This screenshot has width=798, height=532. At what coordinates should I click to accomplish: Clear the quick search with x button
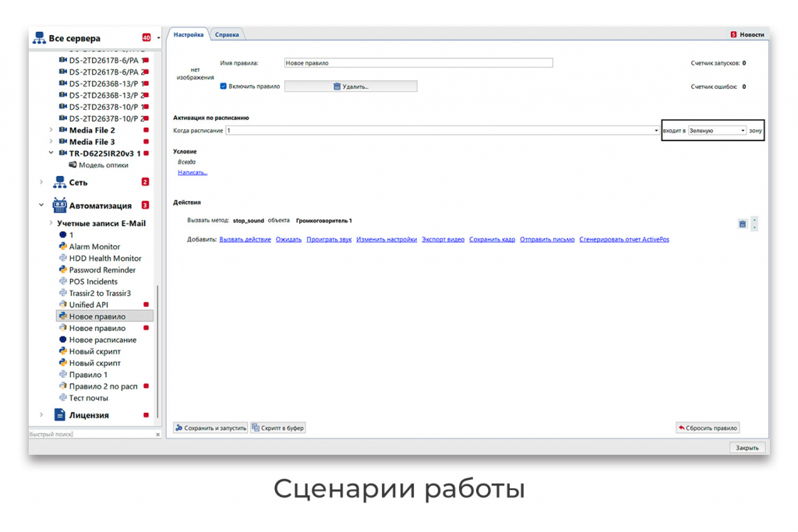[x=157, y=435]
